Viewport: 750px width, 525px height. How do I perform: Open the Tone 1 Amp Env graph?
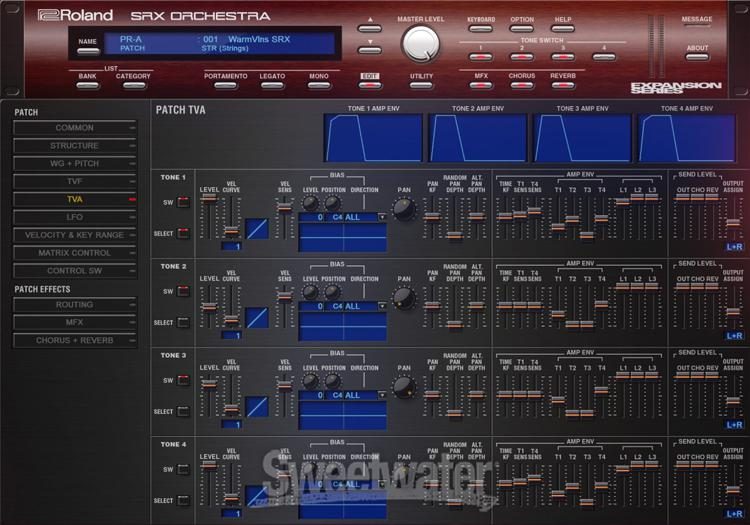point(373,138)
